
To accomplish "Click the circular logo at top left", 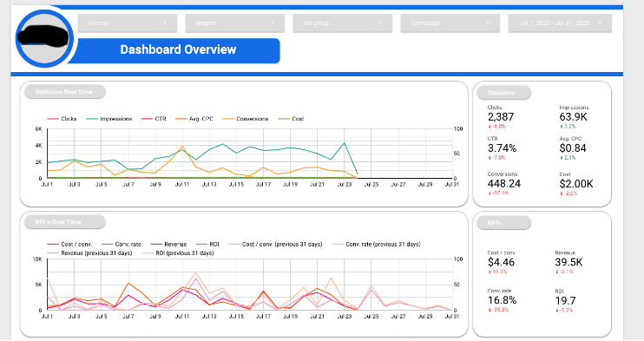I will coord(44,39).
